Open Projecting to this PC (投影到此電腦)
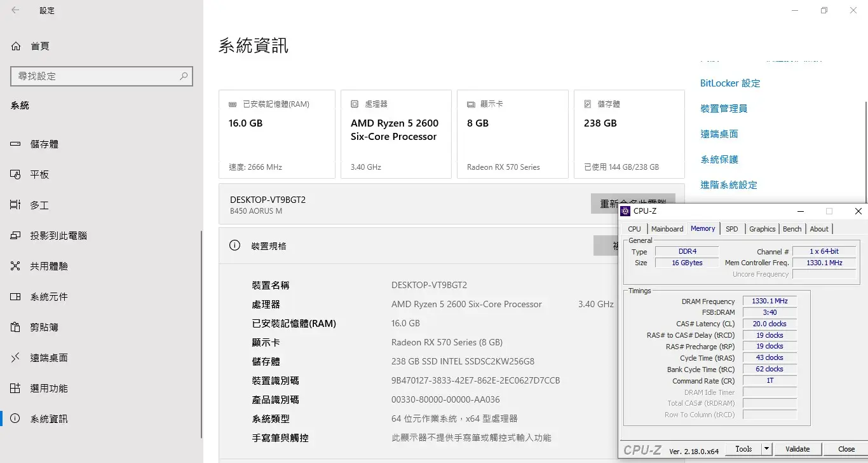This screenshot has height=463, width=868. click(x=58, y=236)
